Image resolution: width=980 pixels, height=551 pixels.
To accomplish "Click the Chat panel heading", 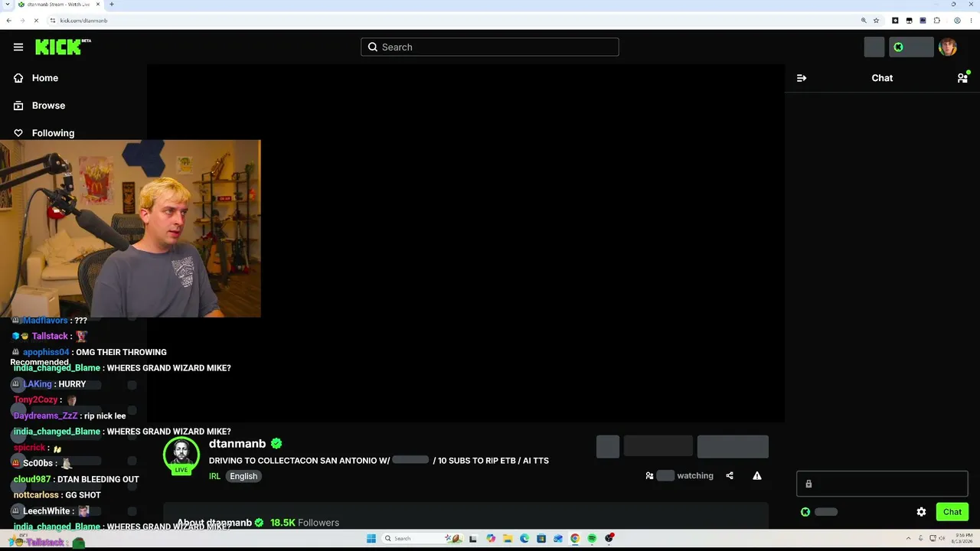I will (882, 78).
